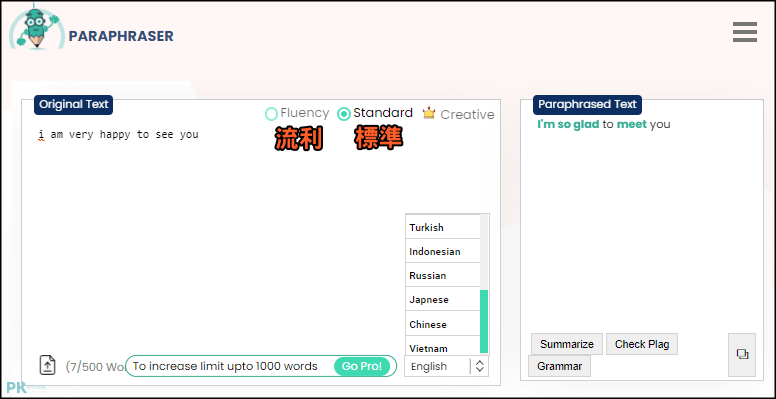Screen dimensions: 776x399
Task: Click the Grammar button
Action: pos(559,366)
